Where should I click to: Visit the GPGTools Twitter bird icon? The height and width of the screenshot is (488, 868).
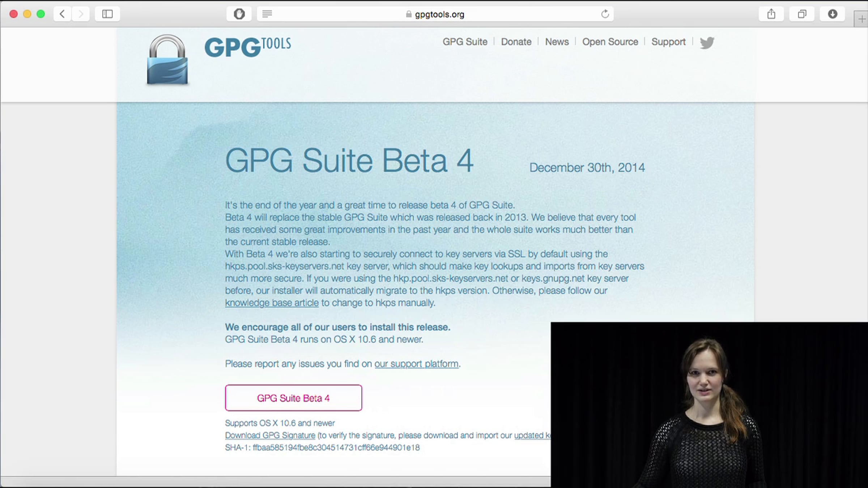707,43
